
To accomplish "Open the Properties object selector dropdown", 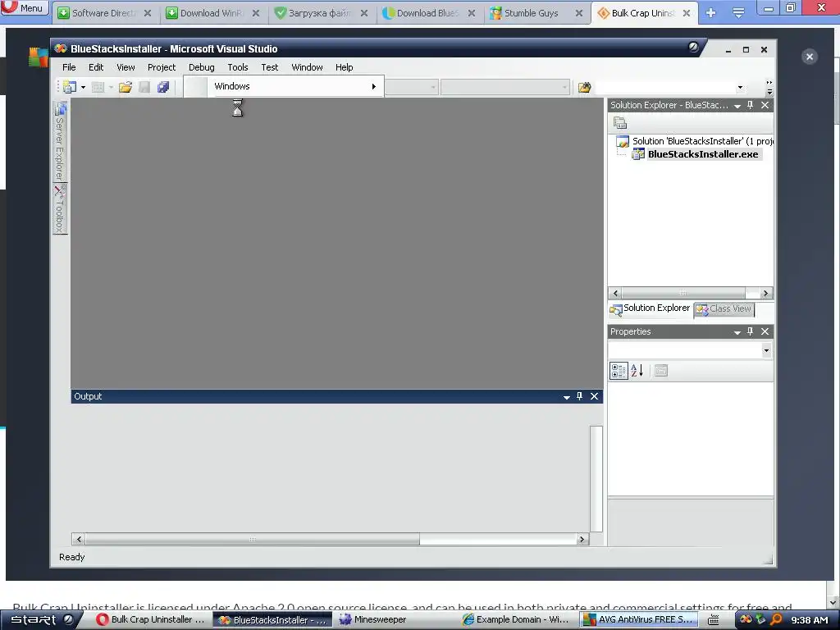I will coord(766,350).
